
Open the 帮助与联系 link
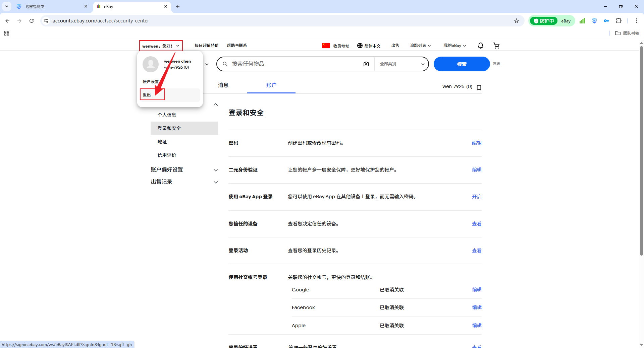(x=237, y=46)
